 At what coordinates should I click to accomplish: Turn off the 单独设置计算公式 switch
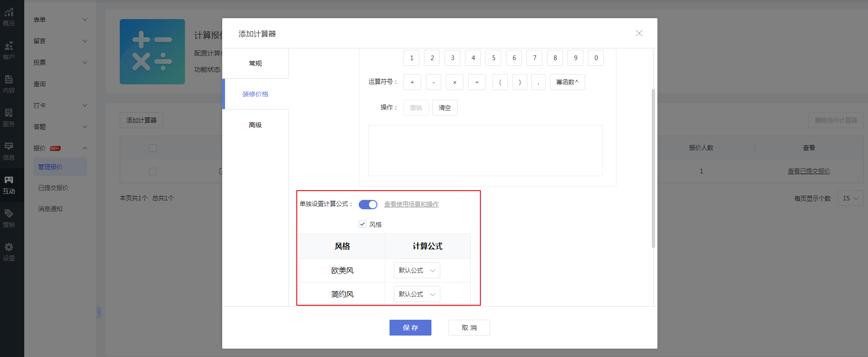368,205
